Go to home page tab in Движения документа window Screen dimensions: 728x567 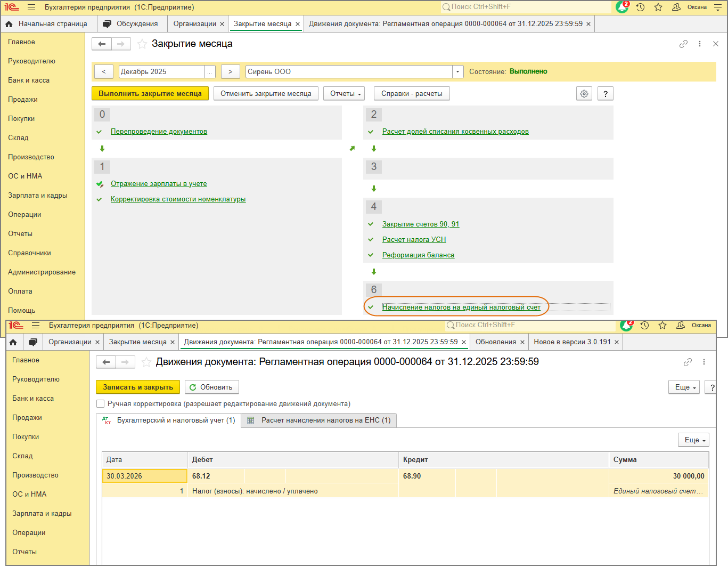click(x=13, y=342)
